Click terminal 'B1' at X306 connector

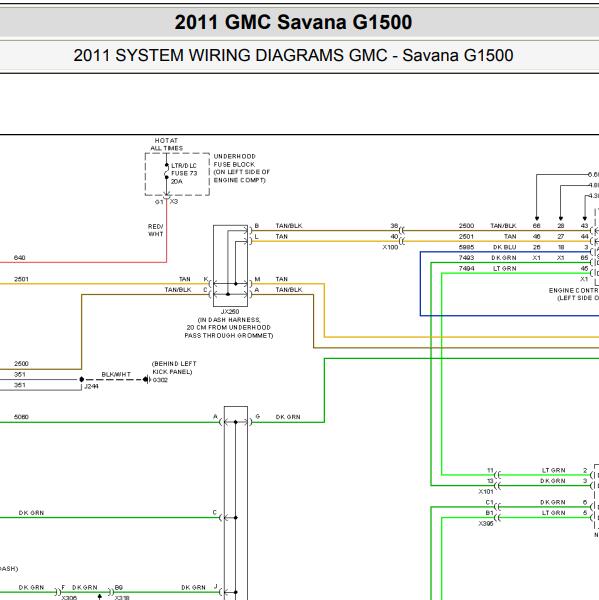pos(489,513)
